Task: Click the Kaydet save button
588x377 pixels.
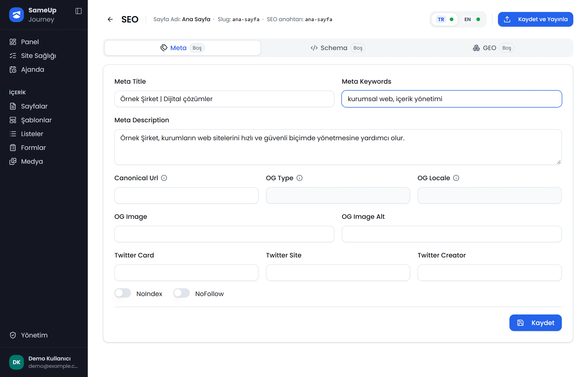Action: (535, 323)
